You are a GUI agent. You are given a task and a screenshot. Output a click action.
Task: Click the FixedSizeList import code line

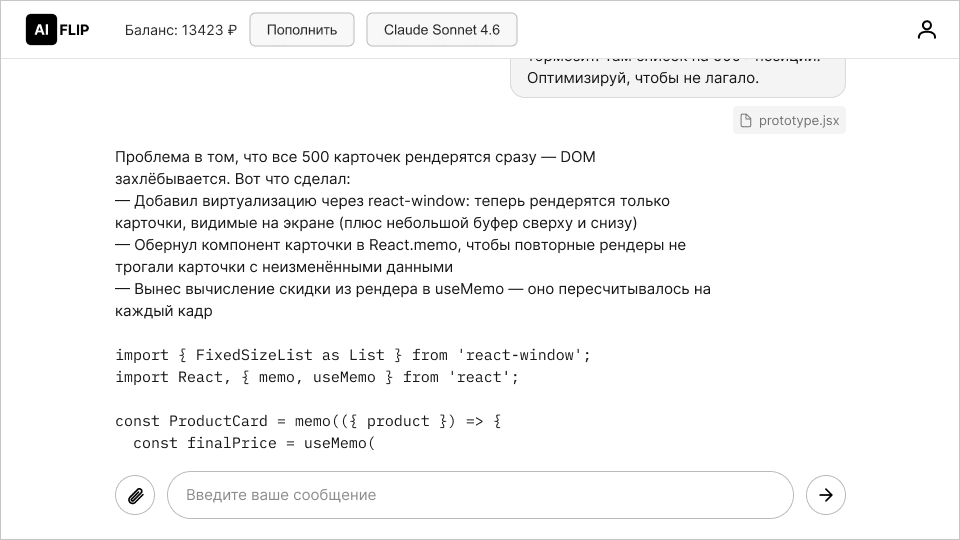[353, 355]
